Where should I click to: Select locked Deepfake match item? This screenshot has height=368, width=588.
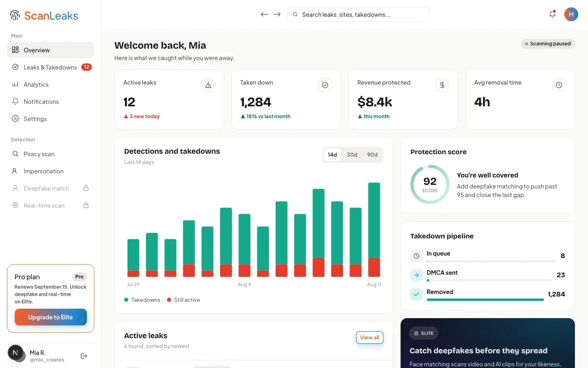click(x=51, y=188)
